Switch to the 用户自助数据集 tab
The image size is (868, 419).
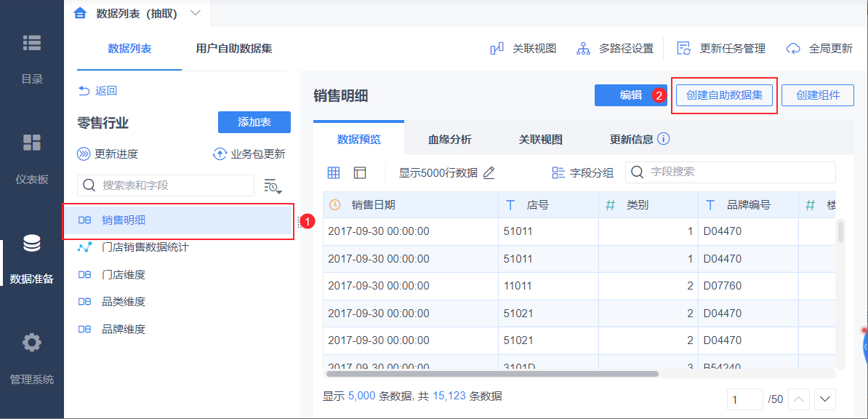point(233,49)
